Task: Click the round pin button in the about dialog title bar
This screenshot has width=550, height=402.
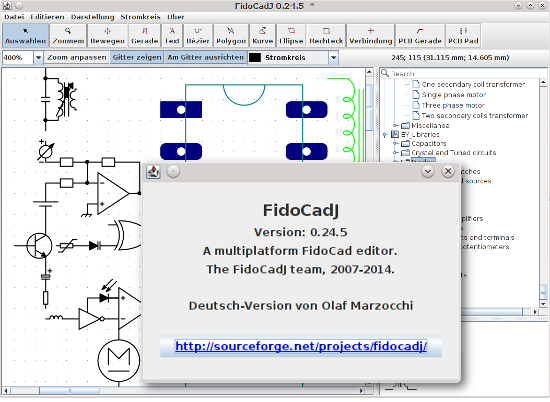Action: 173,172
